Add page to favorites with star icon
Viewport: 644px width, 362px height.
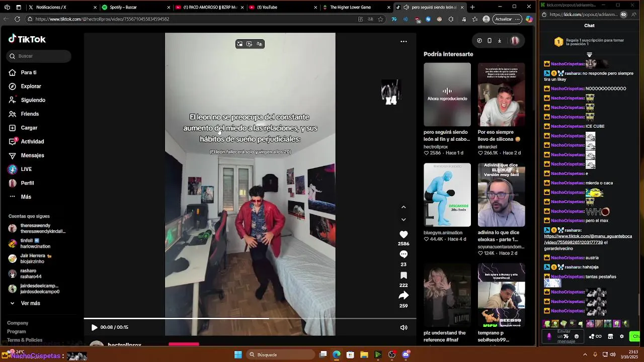(x=381, y=19)
